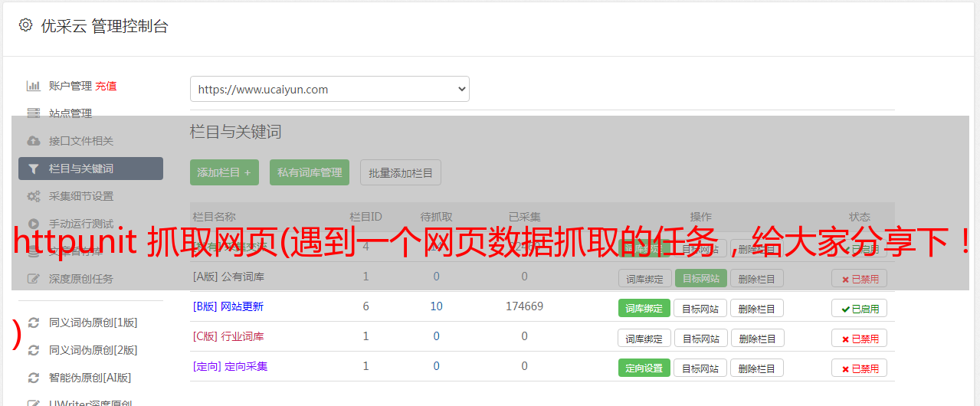Open 采集细节设置 in the sidebar
Viewport: 980px width, 406px height.
(81, 196)
